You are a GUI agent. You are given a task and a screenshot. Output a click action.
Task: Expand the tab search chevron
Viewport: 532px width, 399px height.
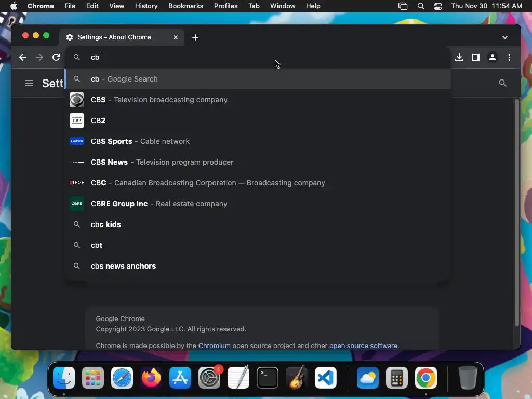click(505, 37)
